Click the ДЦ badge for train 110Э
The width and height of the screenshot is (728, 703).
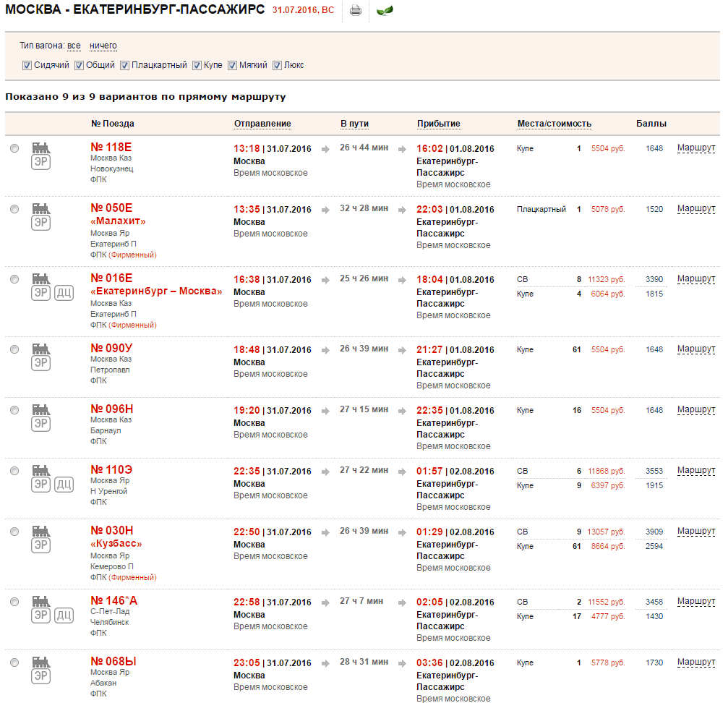point(64,485)
